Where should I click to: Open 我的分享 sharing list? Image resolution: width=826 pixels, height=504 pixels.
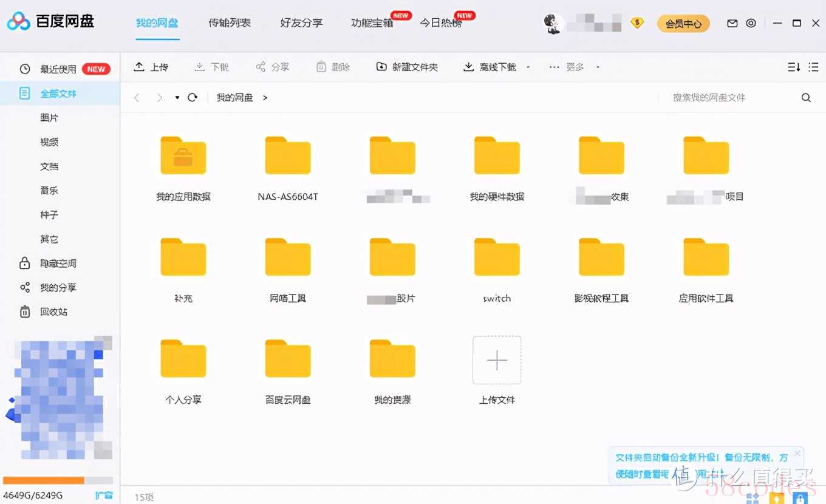point(49,288)
